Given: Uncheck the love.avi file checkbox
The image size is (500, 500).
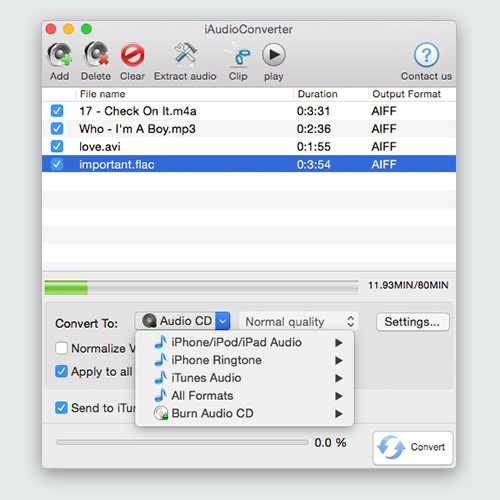Looking at the screenshot, I should pos(57,146).
